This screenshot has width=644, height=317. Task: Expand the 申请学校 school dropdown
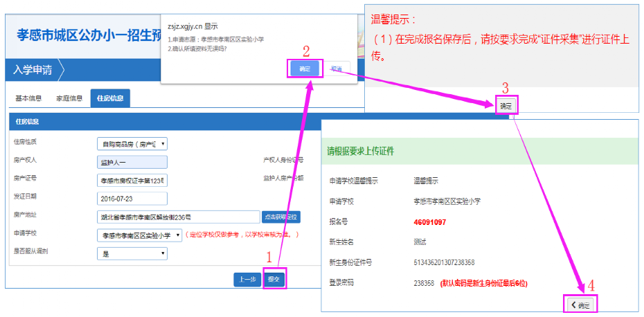(140, 235)
